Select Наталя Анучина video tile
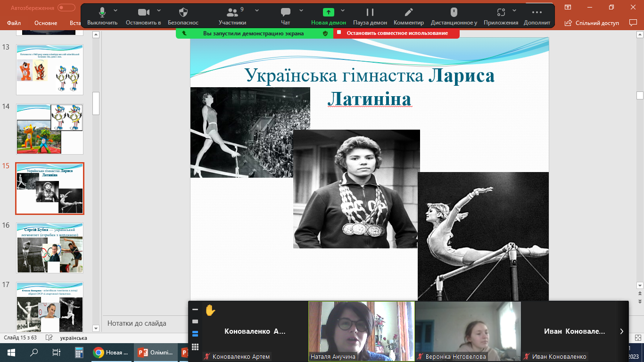Screen dimensions: 644x362 tap(362, 331)
